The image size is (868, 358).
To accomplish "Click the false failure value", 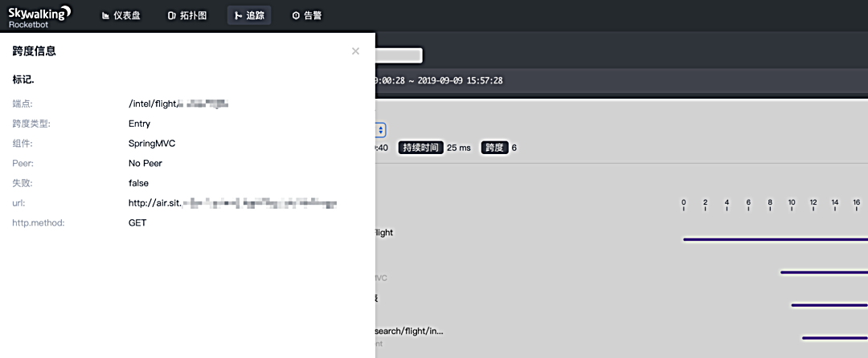I will pos(138,184).
